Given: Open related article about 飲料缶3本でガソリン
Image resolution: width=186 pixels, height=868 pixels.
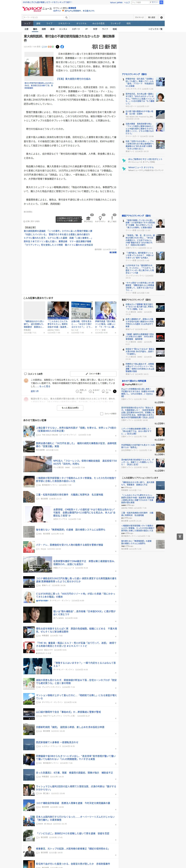Looking at the screenshot, I should point(57,241).
